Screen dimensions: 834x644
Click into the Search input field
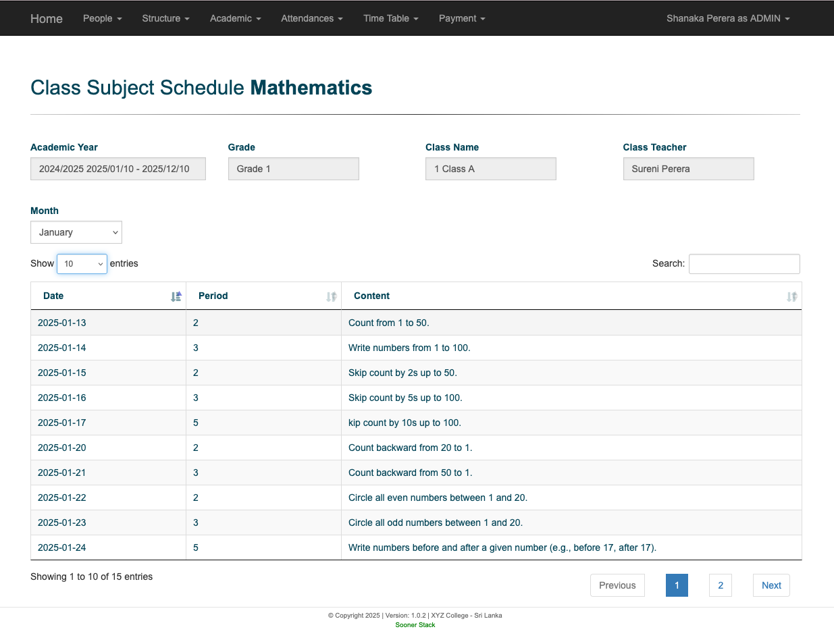tap(744, 264)
